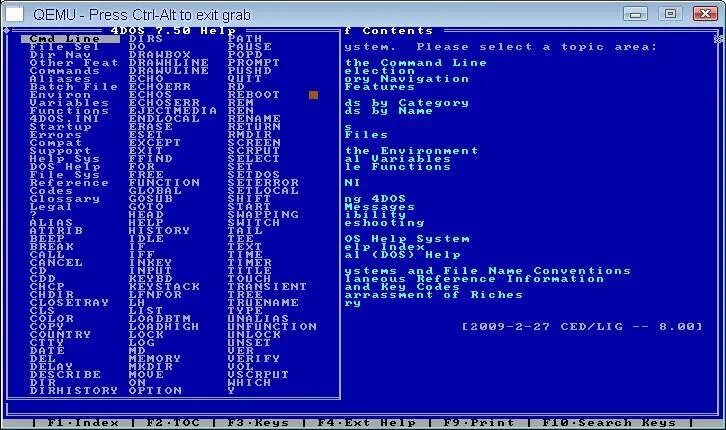Click the orange mouse cursor block
This screenshot has height=430, width=726.
[313, 95]
